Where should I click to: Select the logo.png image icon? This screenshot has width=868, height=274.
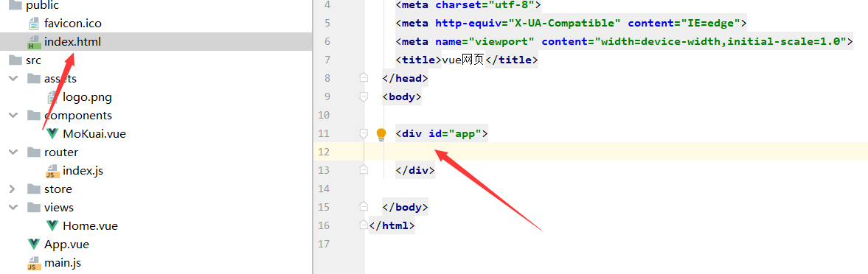click(52, 97)
